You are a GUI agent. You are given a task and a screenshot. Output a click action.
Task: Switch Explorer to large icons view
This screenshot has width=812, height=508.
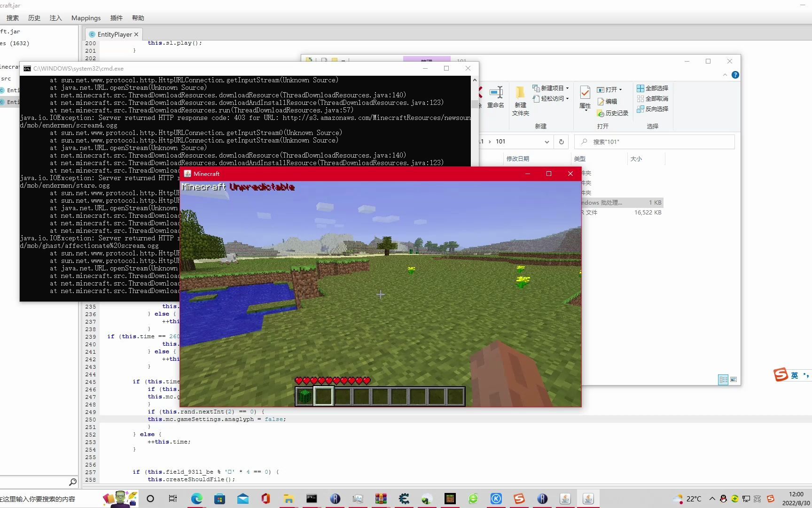click(734, 379)
